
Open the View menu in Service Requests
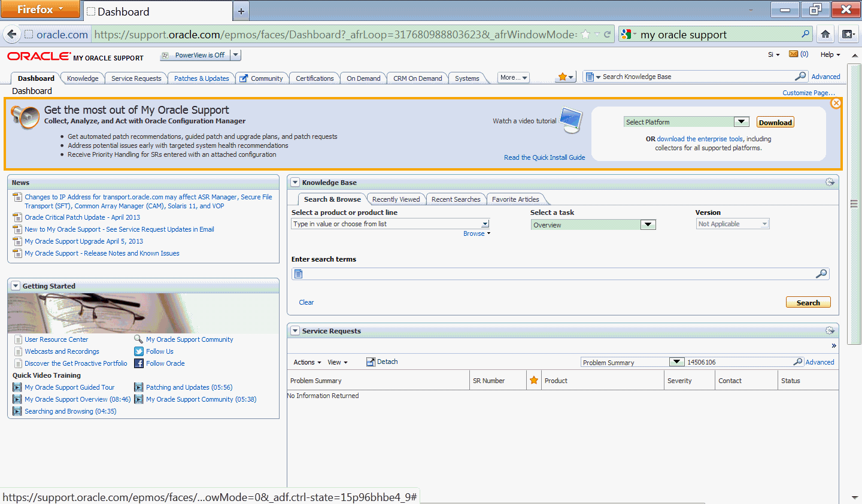(x=337, y=362)
